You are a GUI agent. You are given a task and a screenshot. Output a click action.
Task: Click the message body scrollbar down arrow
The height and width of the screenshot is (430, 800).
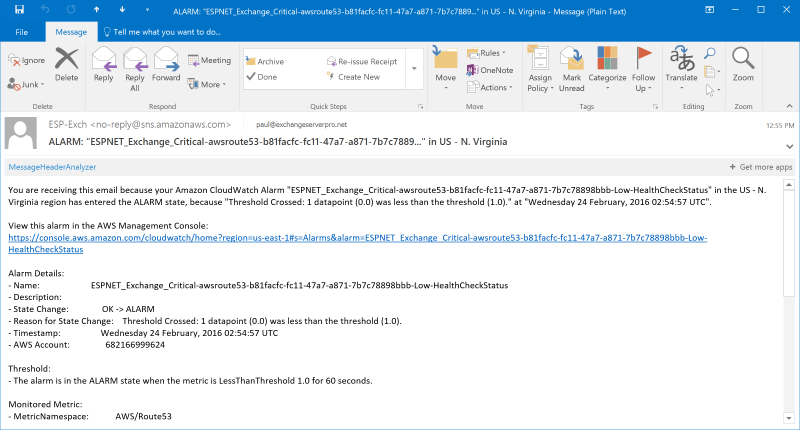789,418
